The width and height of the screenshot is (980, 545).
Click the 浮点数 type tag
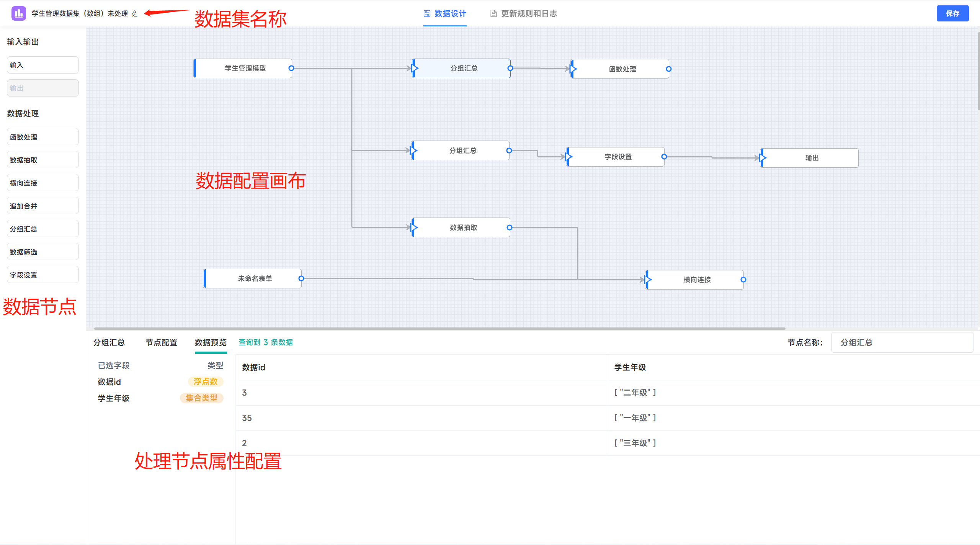click(206, 381)
